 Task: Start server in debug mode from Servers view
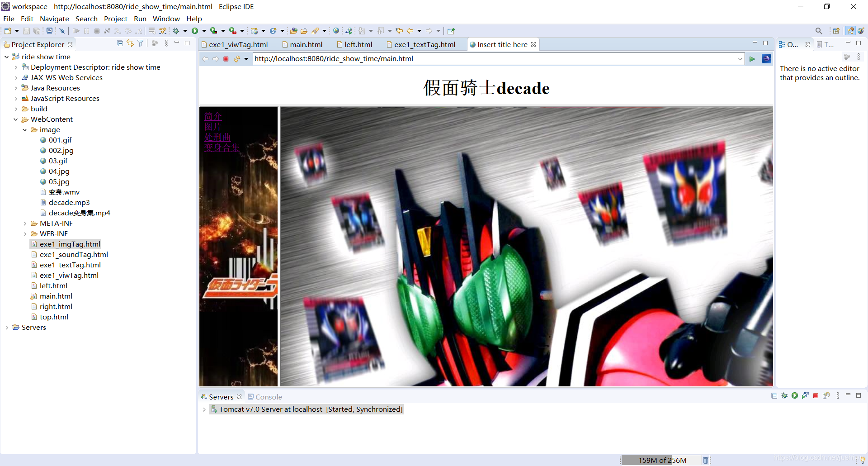[x=784, y=396]
